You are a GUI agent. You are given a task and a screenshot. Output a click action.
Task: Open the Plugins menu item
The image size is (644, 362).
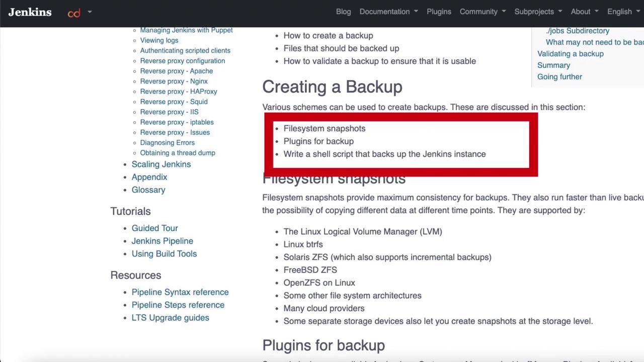pyautogui.click(x=439, y=12)
